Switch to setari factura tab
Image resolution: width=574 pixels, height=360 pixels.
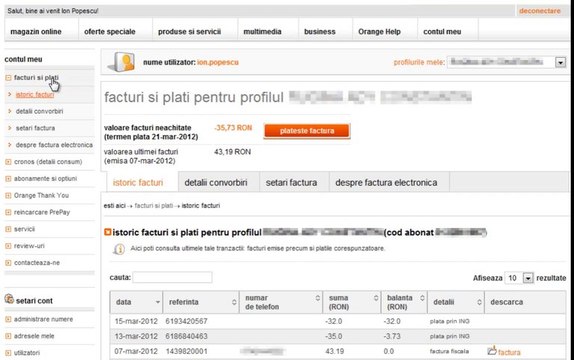tap(291, 182)
